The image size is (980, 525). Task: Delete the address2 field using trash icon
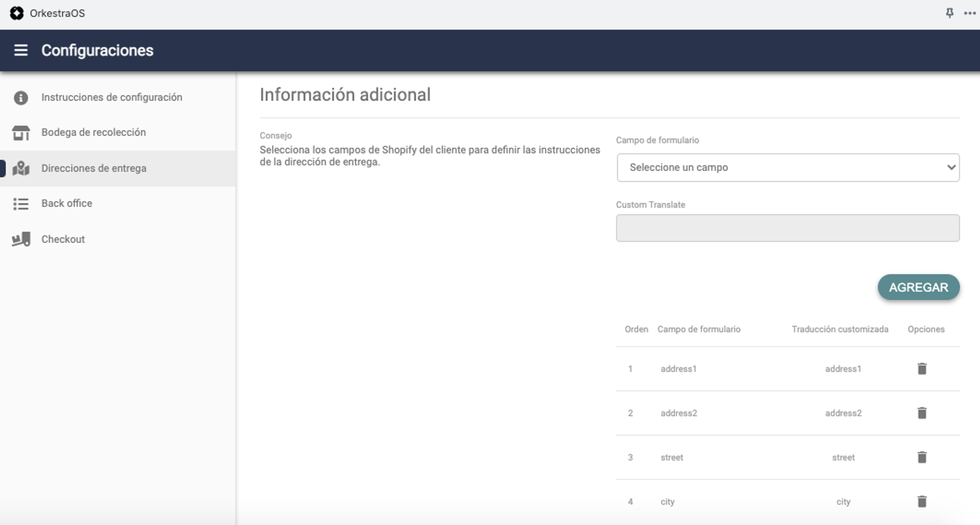[922, 413]
